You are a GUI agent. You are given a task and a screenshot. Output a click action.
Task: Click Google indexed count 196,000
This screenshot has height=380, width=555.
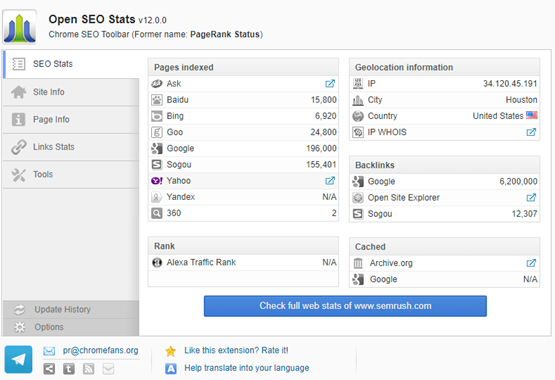point(321,148)
